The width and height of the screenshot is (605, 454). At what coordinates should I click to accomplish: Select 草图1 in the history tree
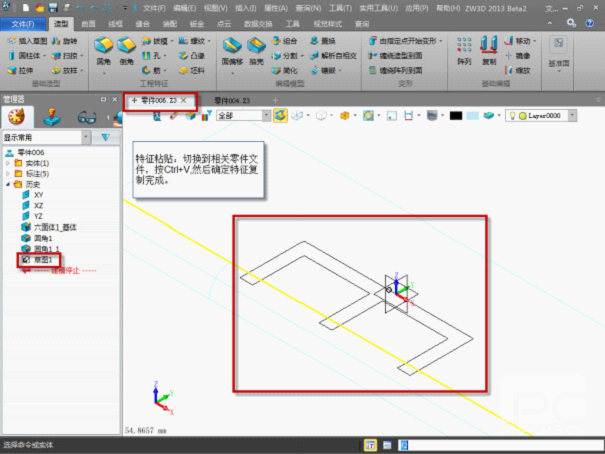tap(45, 259)
